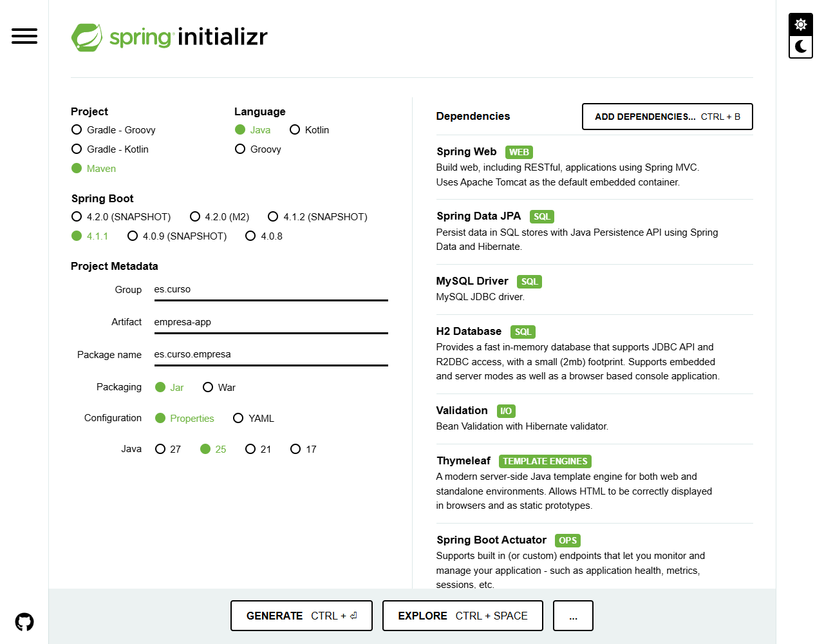Click the MySQL Driver dependency
The image size is (824, 644).
[594, 289]
